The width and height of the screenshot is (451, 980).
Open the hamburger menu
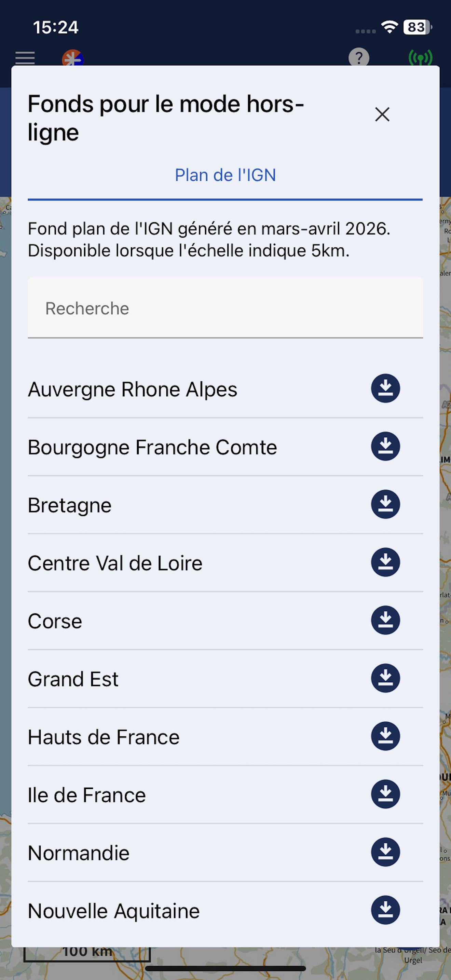(x=25, y=58)
